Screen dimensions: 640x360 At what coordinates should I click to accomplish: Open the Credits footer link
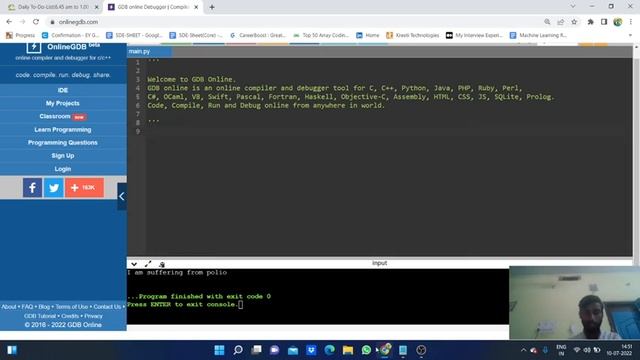click(70, 316)
